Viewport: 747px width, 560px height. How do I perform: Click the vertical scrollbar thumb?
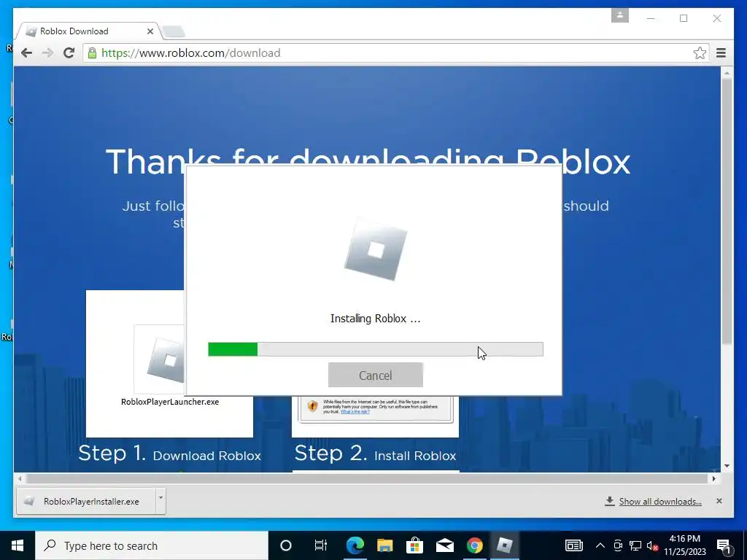tap(727, 211)
